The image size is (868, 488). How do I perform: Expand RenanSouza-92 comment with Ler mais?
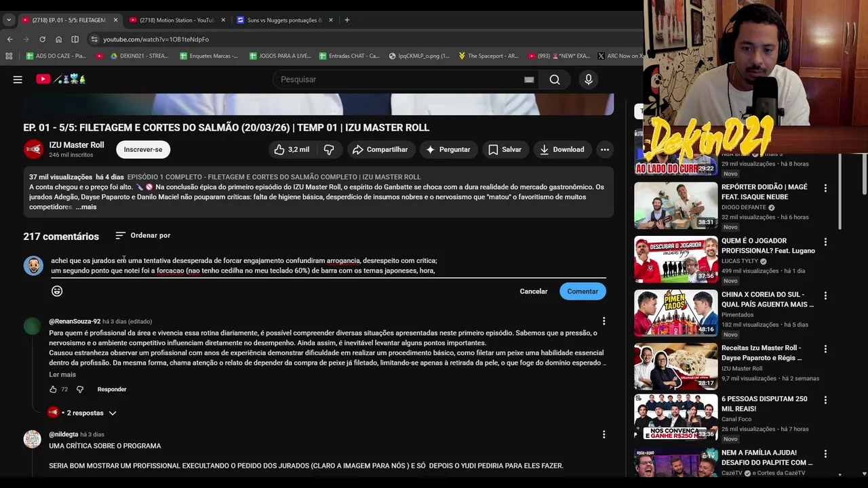click(62, 374)
